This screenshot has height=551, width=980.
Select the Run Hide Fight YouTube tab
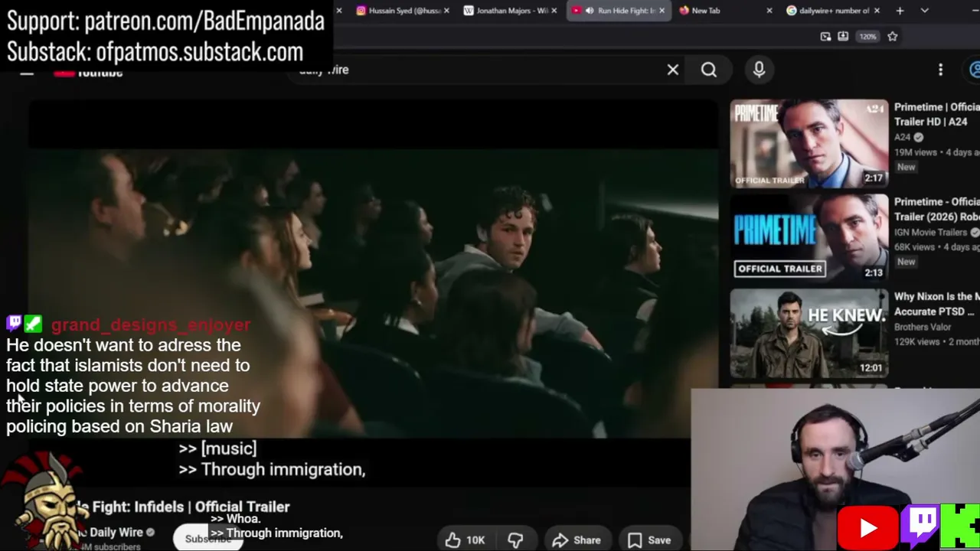click(620, 11)
